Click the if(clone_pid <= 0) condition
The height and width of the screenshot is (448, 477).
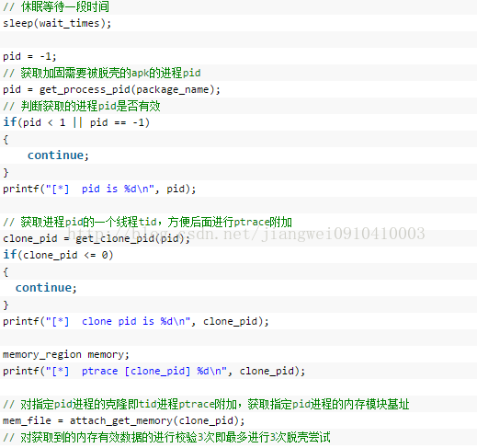tap(58, 255)
